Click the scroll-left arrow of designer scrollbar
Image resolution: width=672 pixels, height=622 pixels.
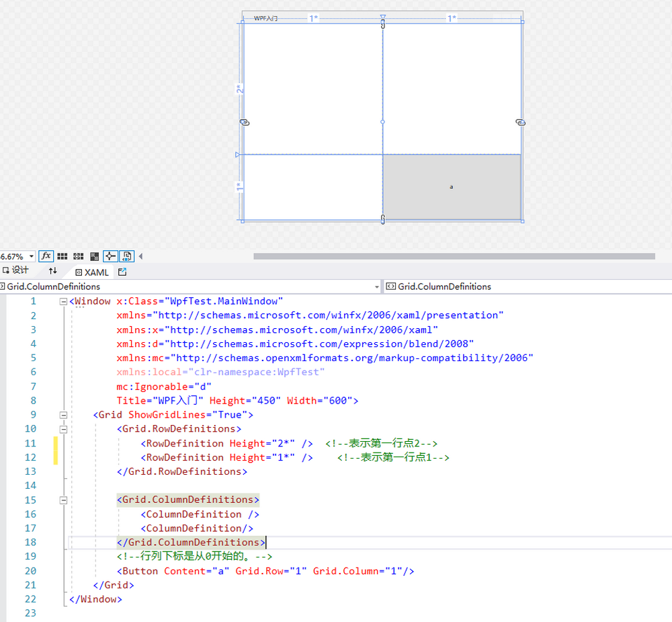point(140,256)
